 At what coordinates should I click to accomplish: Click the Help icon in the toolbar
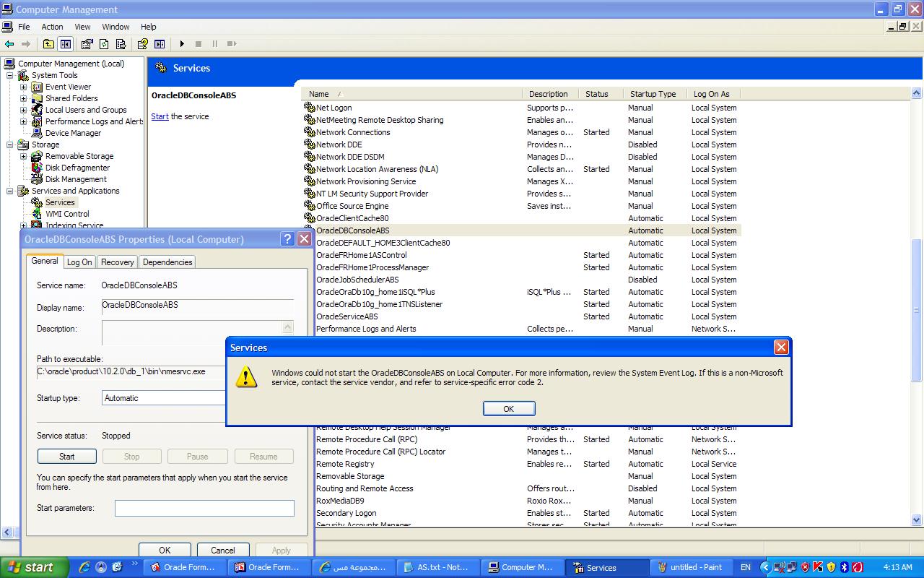coord(143,44)
